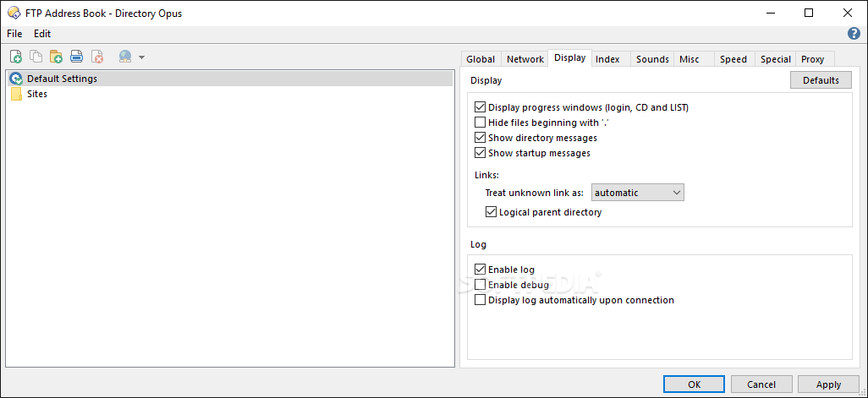Viewport: 868px width, 398px height.
Task: Switch to the Proxy tab
Action: (x=813, y=59)
